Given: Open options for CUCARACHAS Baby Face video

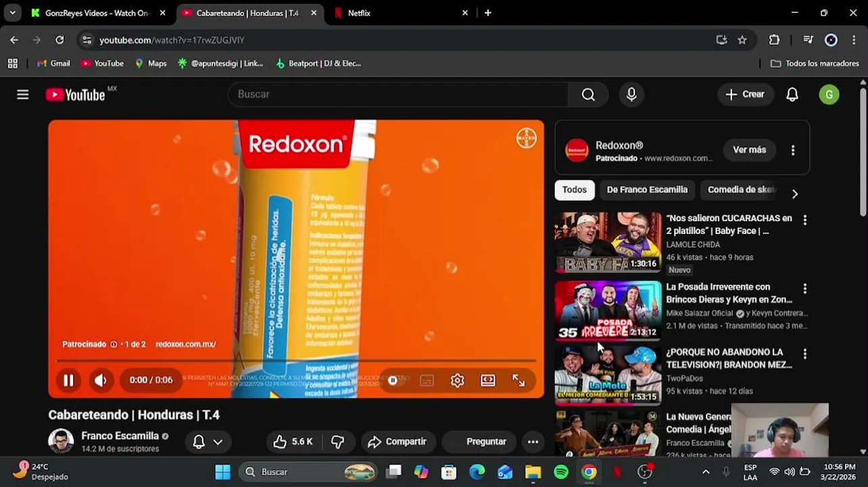Looking at the screenshot, I should [804, 220].
